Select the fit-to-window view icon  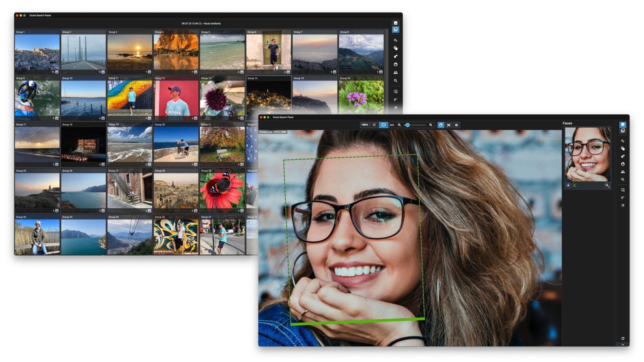pos(374,125)
